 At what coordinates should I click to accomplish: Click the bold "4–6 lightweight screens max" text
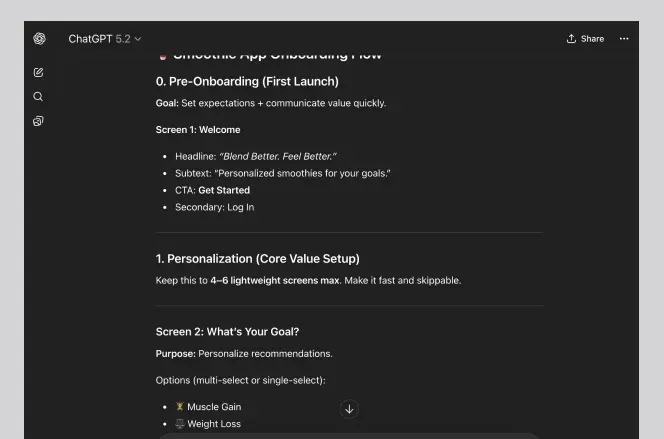274,280
